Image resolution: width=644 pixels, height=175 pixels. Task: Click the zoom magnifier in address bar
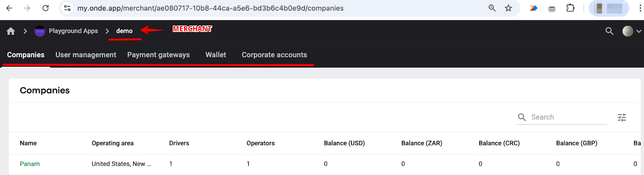tap(492, 8)
